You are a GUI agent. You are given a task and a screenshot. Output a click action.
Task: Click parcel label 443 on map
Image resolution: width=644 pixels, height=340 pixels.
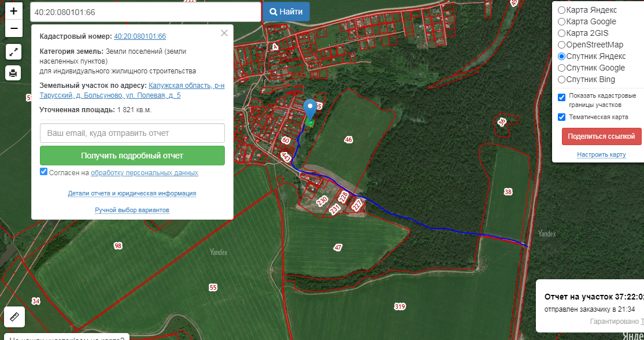pyautogui.click(x=286, y=157)
